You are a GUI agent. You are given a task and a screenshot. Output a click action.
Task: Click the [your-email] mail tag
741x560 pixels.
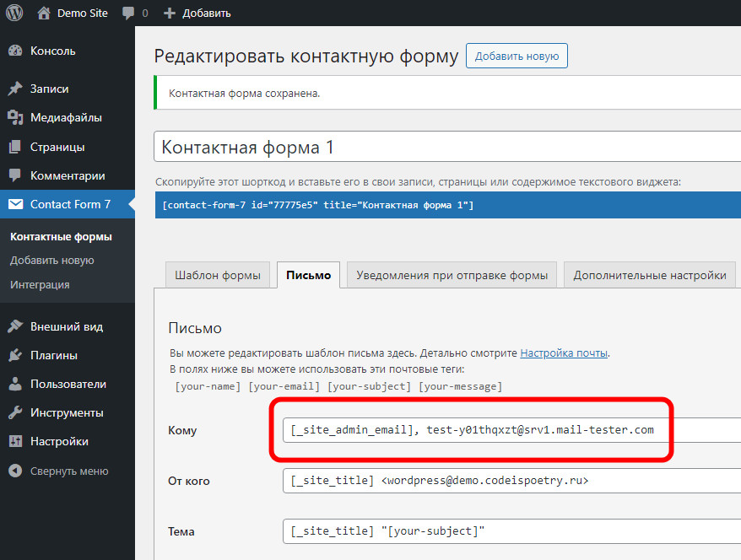[284, 386]
